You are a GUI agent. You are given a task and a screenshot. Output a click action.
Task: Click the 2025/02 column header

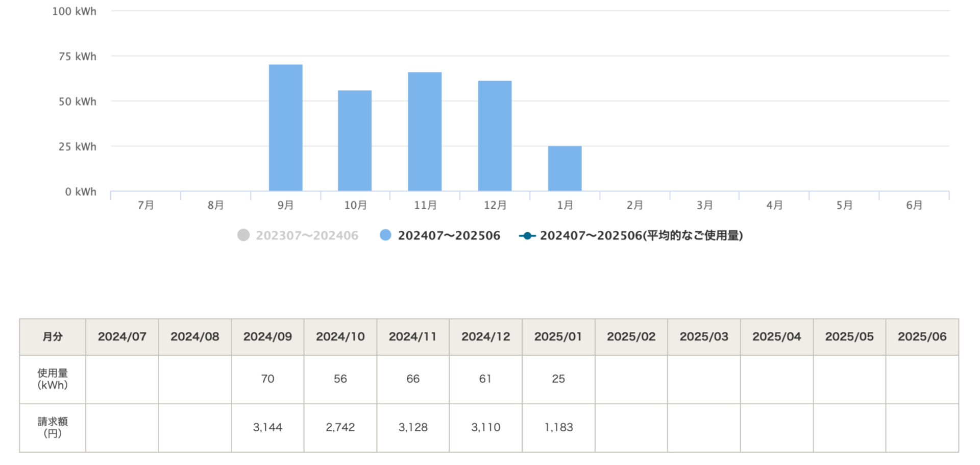point(631,337)
